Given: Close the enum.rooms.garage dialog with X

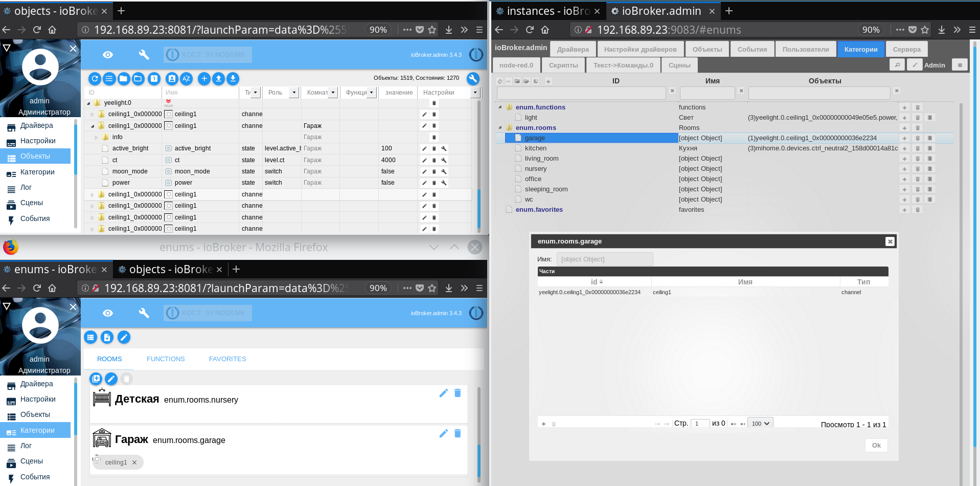Looking at the screenshot, I should (890, 241).
